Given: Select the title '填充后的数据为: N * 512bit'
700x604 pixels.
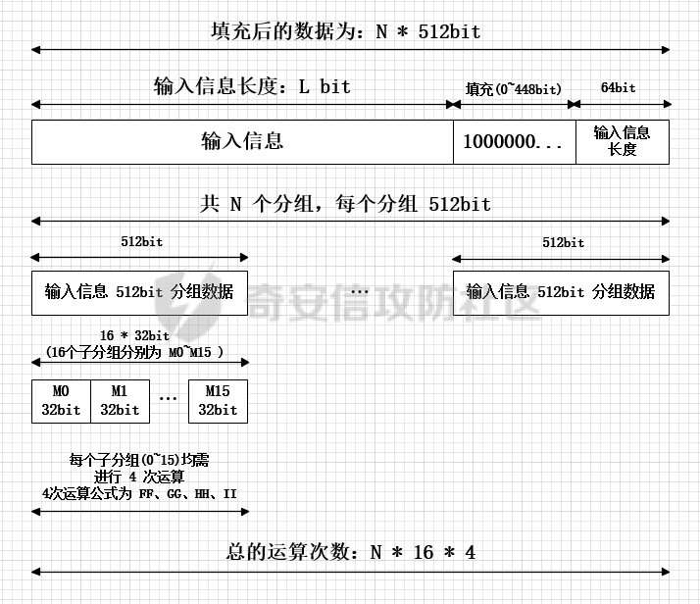Looking at the screenshot, I should [346, 31].
